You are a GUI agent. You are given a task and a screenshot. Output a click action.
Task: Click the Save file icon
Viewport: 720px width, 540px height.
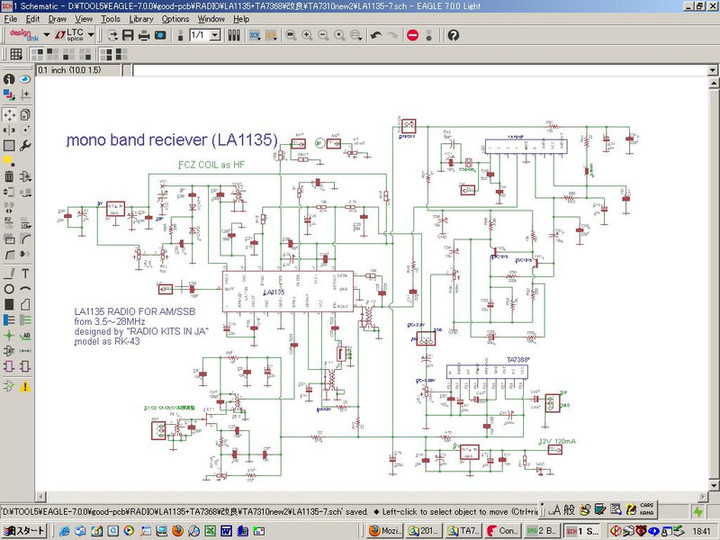tap(129, 35)
